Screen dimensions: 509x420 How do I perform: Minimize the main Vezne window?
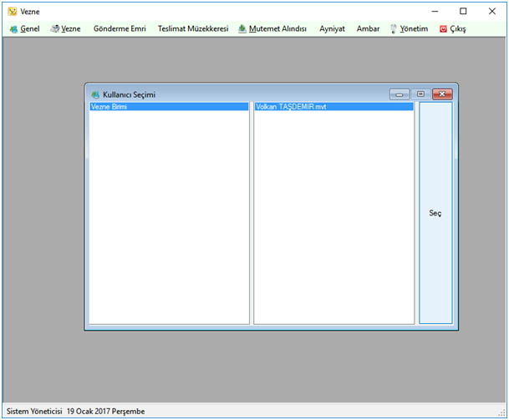[435, 12]
